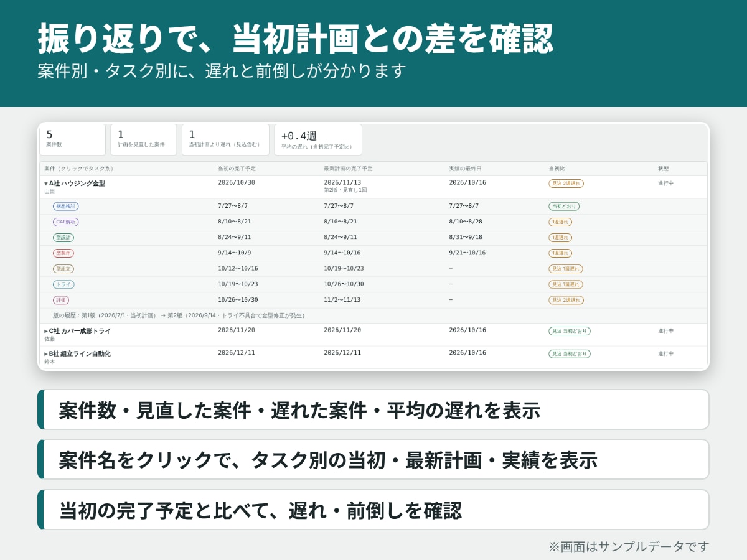
Task: Click the 当初計画より遅れ summary card
Action: pos(225,139)
